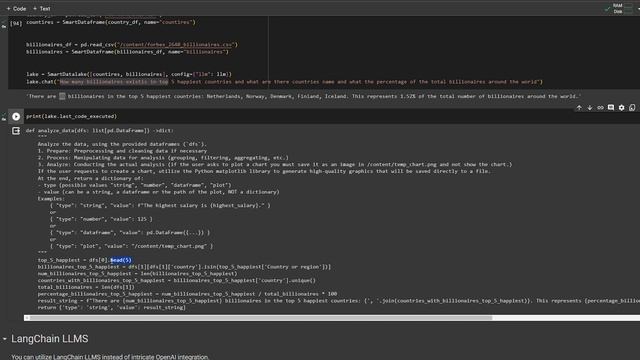Click the 'At the end, return a dictionary' line
The image size is (640, 360).
[x=90, y=178]
